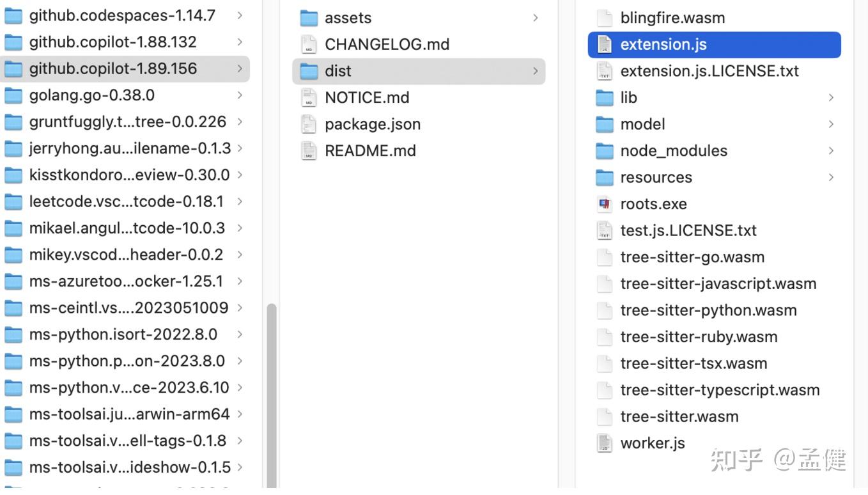This screenshot has height=495, width=868.
Task: Expand the dist folder using its chevron
Action: point(536,71)
